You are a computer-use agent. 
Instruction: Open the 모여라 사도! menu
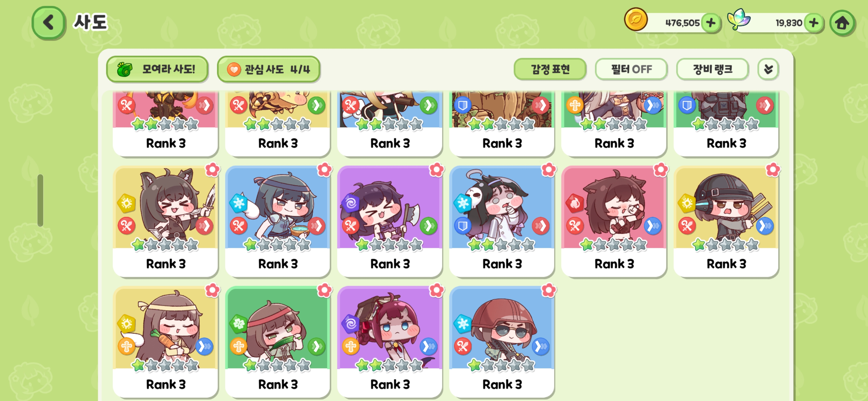(157, 69)
